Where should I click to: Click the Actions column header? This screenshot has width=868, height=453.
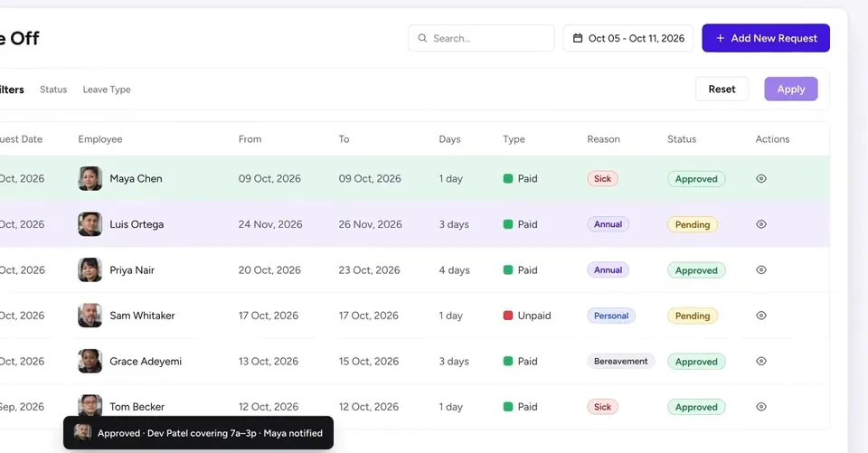coord(772,139)
